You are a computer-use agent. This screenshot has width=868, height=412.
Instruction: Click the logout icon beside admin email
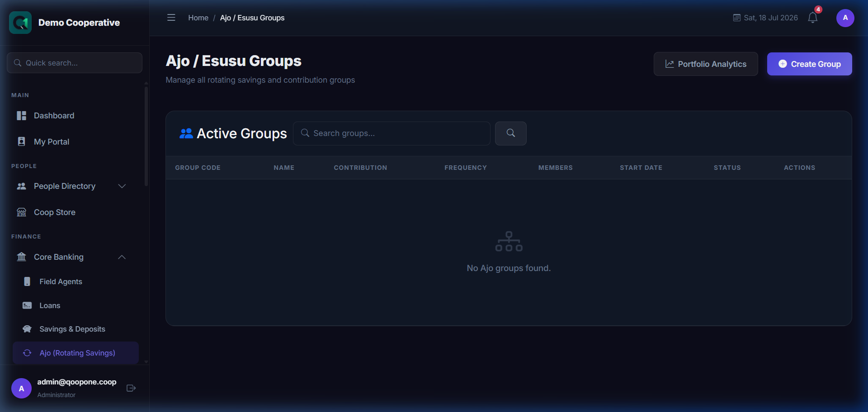pyautogui.click(x=131, y=388)
